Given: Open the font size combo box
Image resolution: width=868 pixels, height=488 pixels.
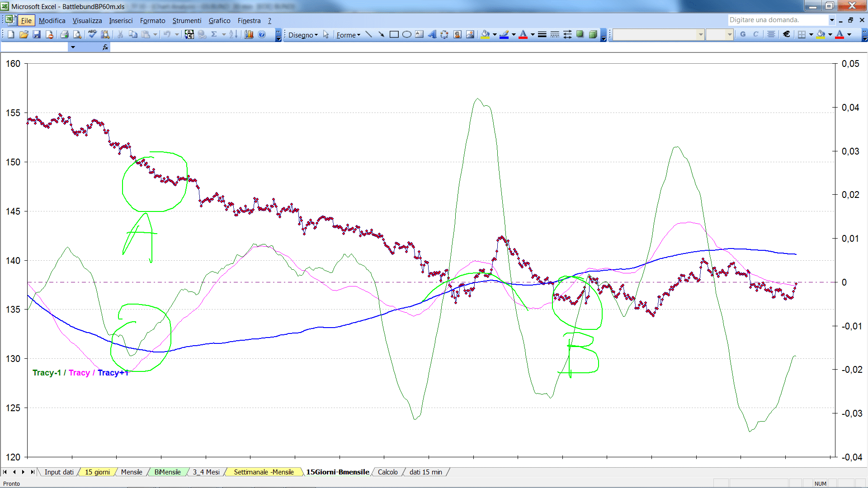Looking at the screenshot, I should click(x=719, y=34).
